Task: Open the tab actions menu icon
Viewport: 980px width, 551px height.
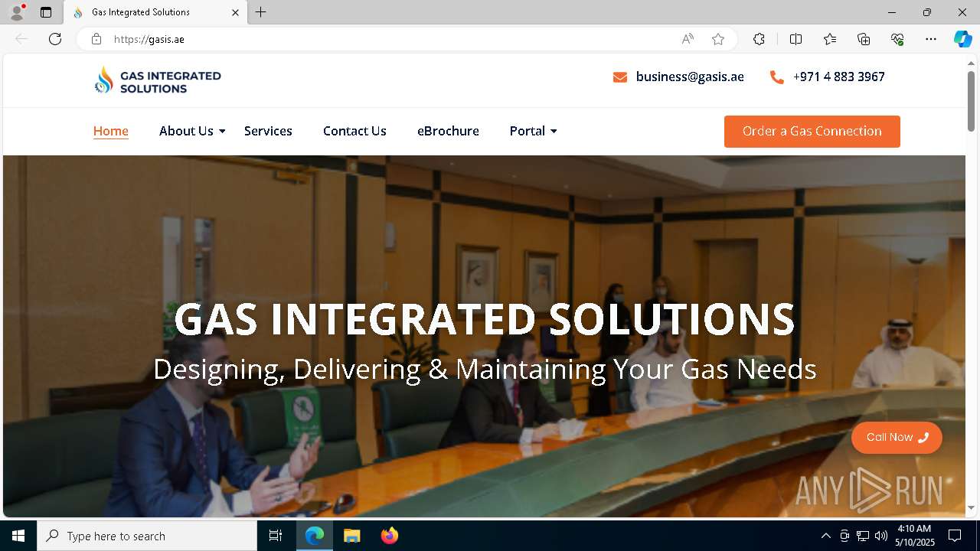Action: 46,12
